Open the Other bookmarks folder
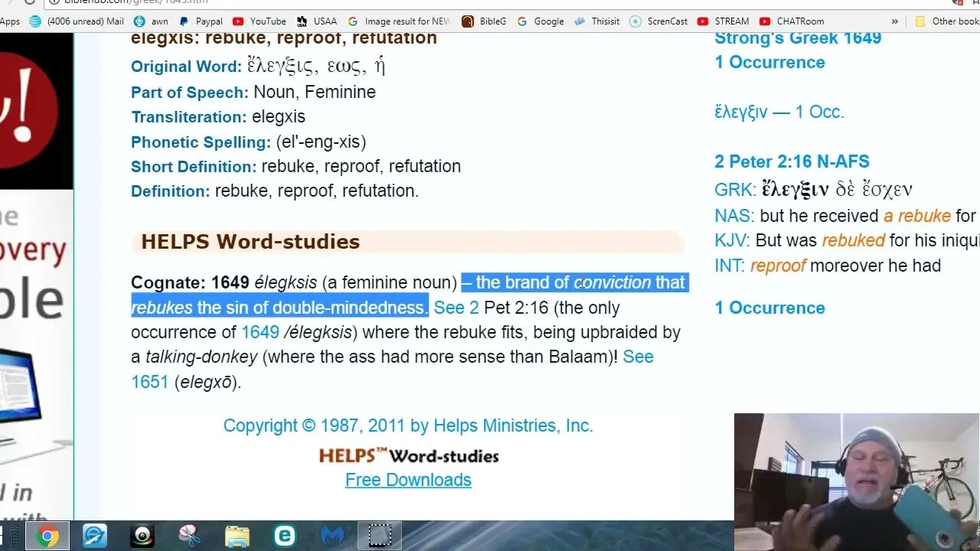Viewport: 980px width, 551px height. [x=947, y=21]
